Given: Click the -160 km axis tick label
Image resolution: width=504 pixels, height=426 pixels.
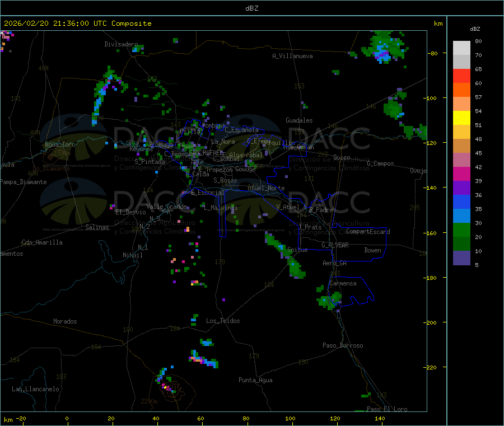Looking at the screenshot, I should pos(431,233).
